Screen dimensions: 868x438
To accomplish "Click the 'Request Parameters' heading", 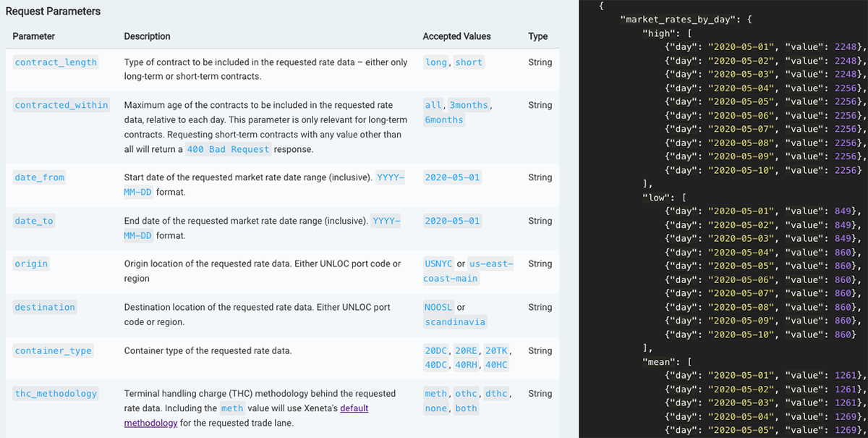I will pyautogui.click(x=53, y=12).
